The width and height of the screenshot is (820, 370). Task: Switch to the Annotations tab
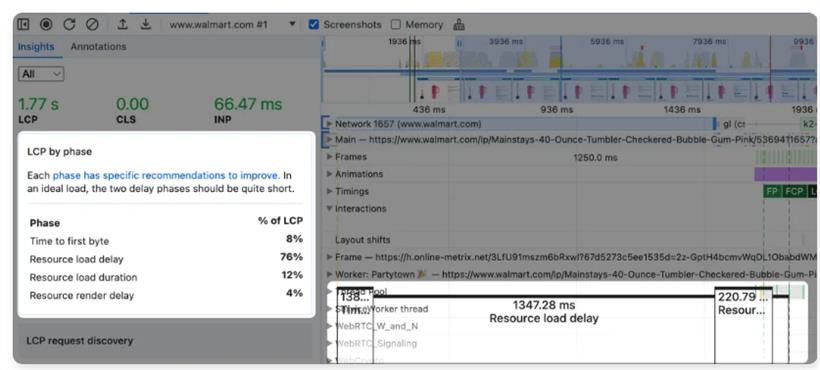coord(98,47)
